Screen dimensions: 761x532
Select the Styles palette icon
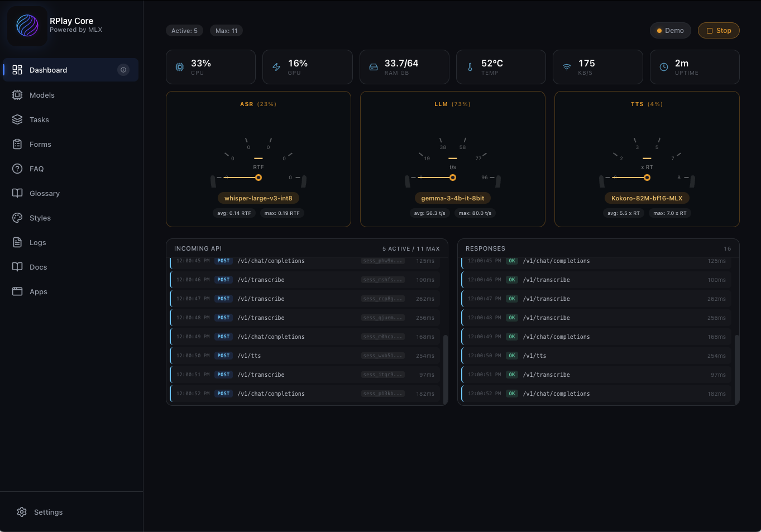point(17,218)
